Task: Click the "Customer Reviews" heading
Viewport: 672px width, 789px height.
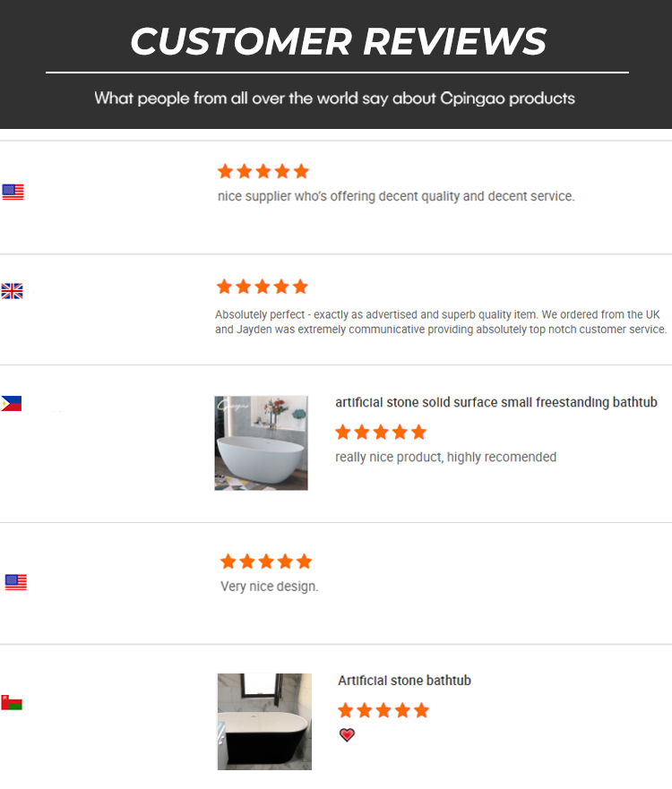Action: tap(338, 41)
